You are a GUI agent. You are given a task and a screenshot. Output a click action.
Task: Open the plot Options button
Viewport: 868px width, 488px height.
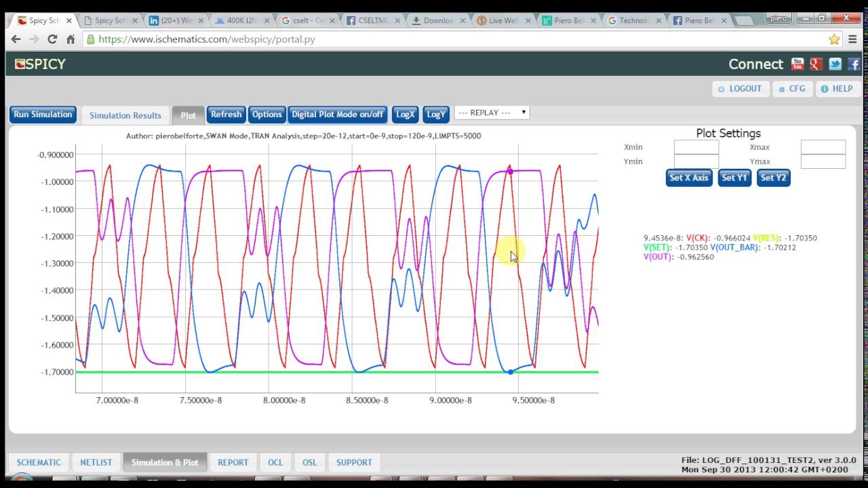[267, 115]
